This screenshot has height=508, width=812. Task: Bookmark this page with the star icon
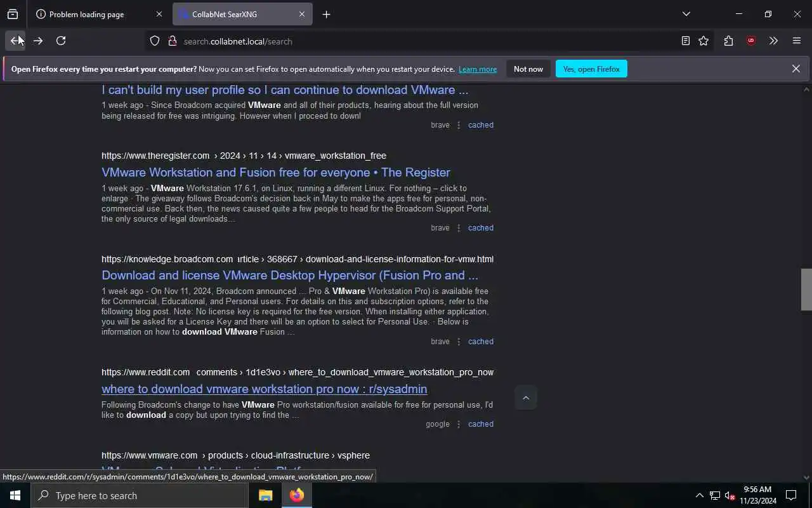pos(704,41)
